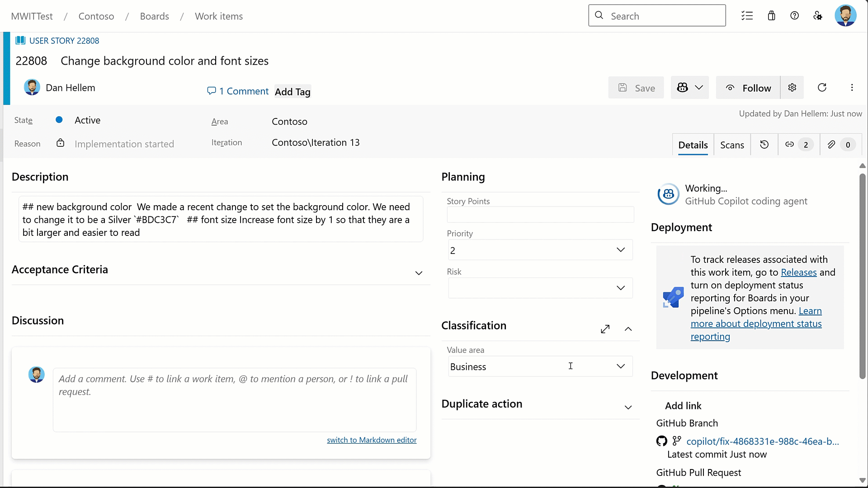Image resolution: width=868 pixels, height=488 pixels.
Task: Open the Value area dropdown
Action: click(x=540, y=366)
